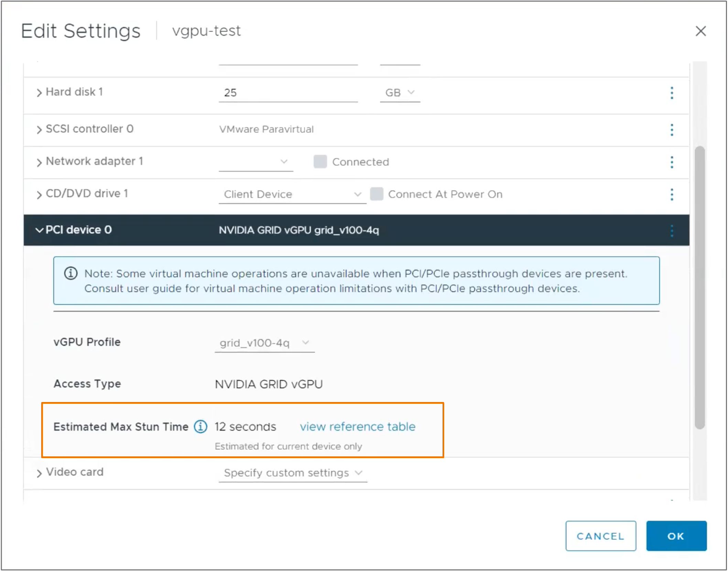This screenshot has height=571, width=728.
Task: Click the view reference table link
Action: point(357,426)
